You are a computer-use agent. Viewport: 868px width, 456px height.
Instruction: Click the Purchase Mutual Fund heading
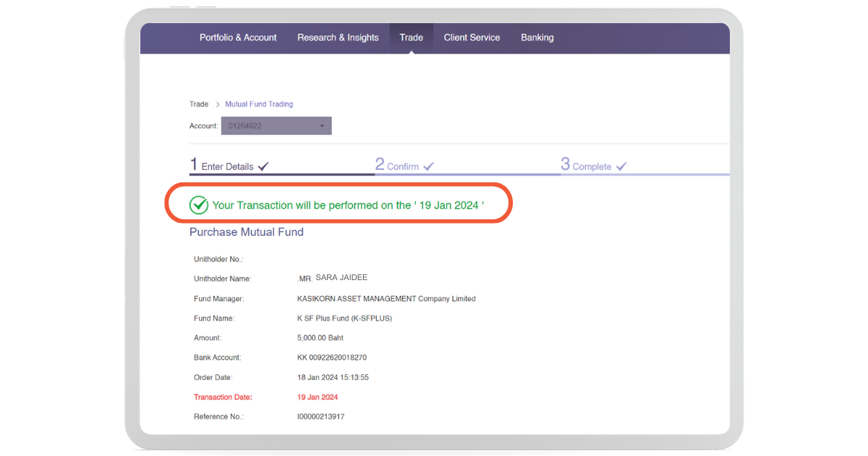click(247, 232)
